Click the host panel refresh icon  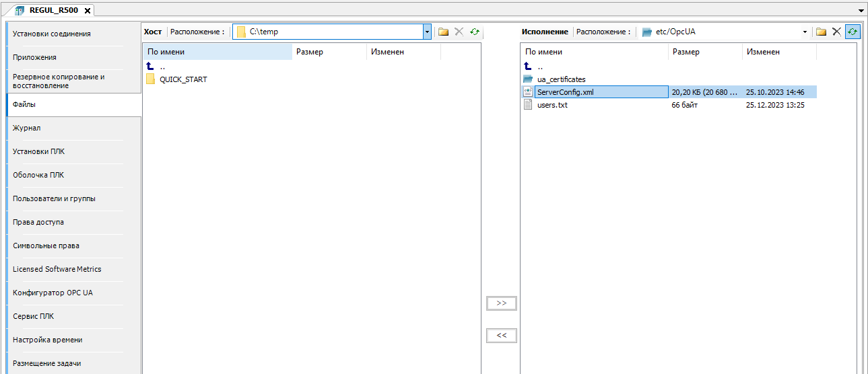pos(475,32)
